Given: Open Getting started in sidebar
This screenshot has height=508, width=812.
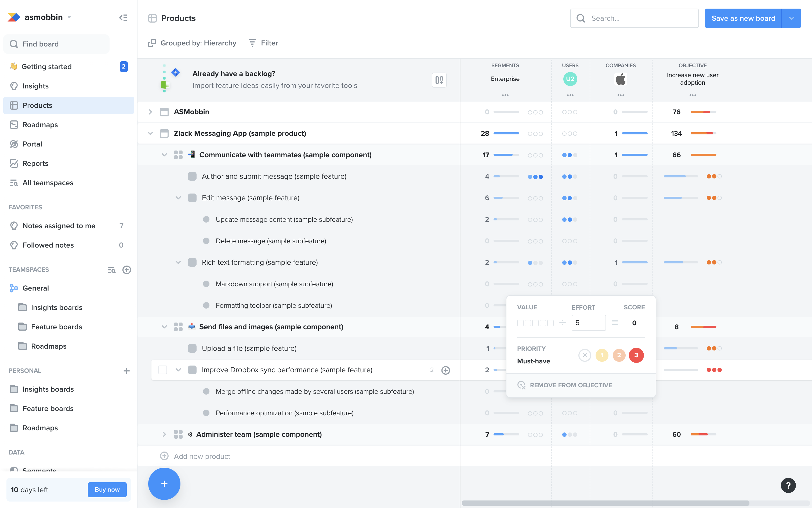Looking at the screenshot, I should click(x=68, y=67).
